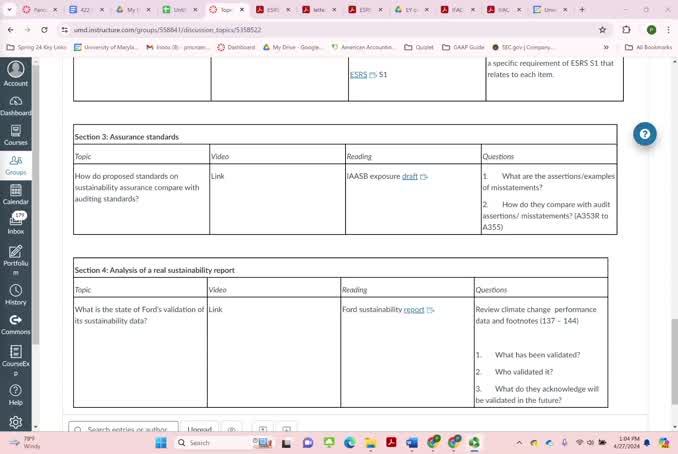Click the blue help question mark button

pyautogui.click(x=645, y=134)
